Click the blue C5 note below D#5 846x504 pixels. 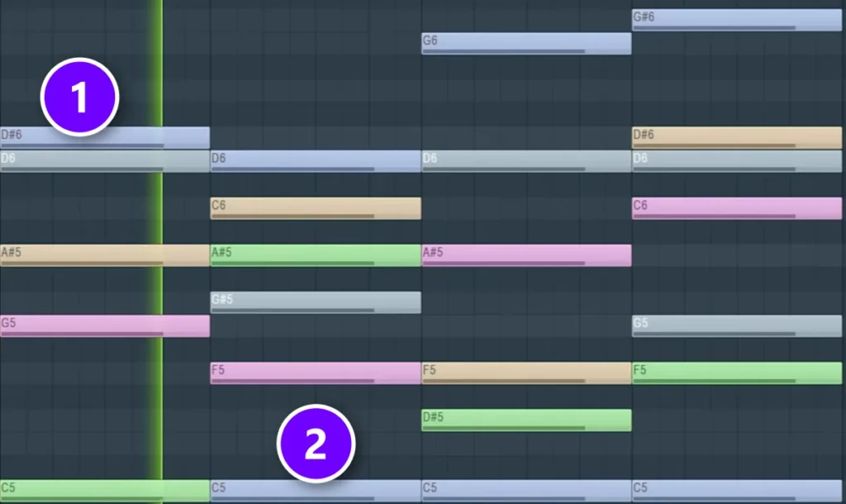coord(526,491)
